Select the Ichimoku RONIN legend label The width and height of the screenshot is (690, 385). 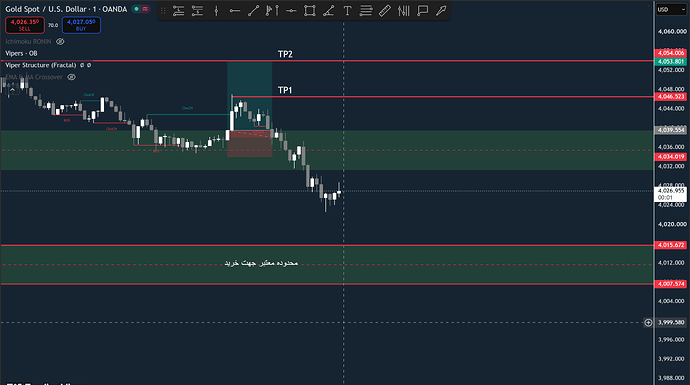point(28,41)
